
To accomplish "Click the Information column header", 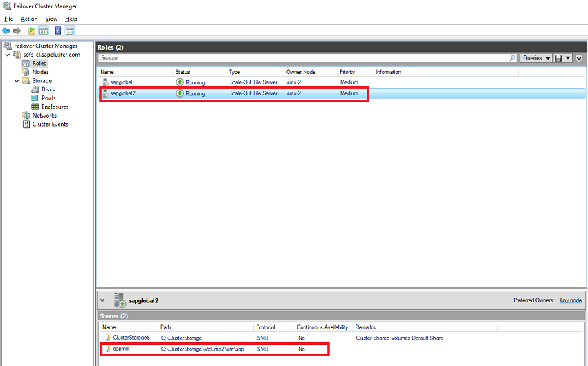I will (x=389, y=72).
